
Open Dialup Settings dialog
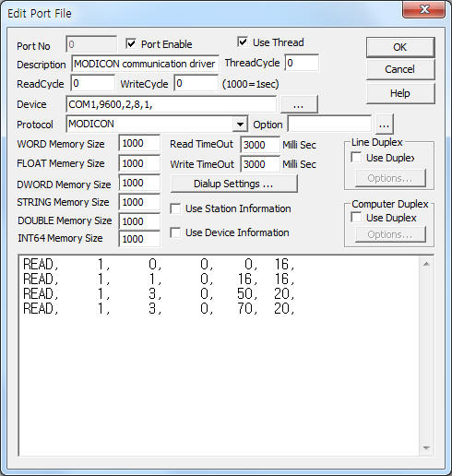tap(233, 184)
